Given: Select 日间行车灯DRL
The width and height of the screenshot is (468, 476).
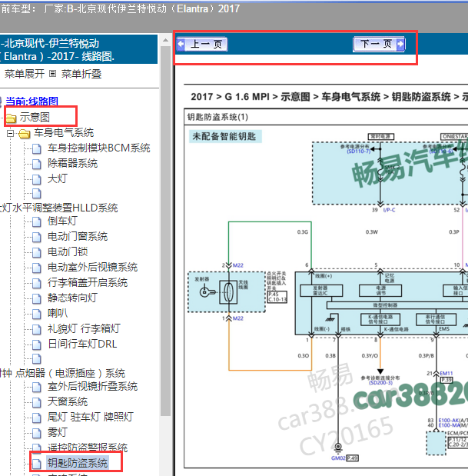Looking at the screenshot, I should coord(82,344).
